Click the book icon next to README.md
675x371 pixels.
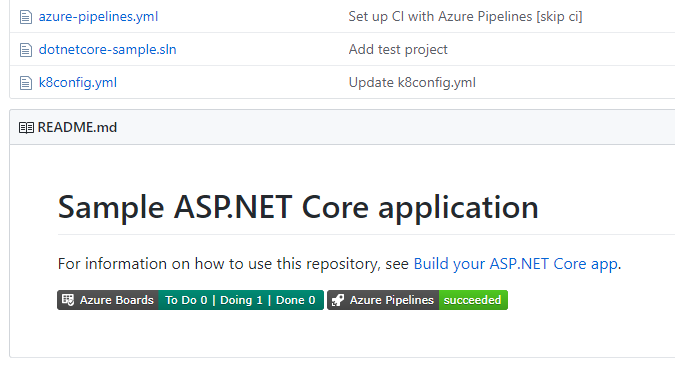click(x=26, y=128)
